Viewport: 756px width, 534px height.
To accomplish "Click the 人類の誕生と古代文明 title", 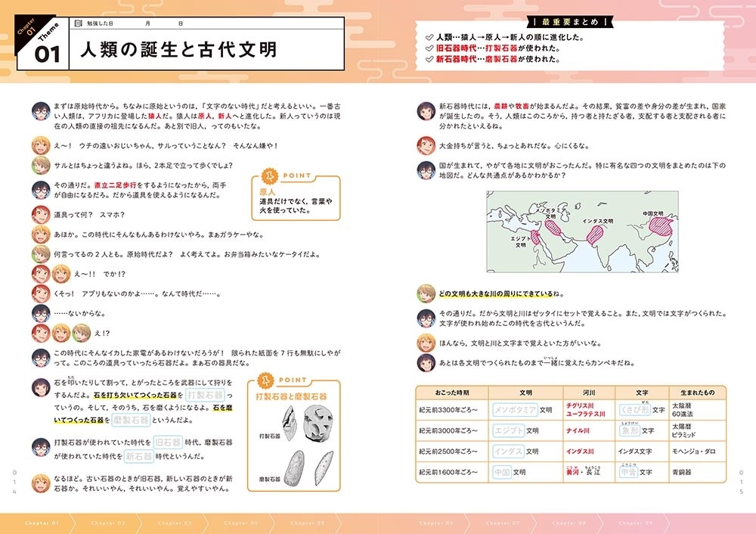I will [178, 51].
